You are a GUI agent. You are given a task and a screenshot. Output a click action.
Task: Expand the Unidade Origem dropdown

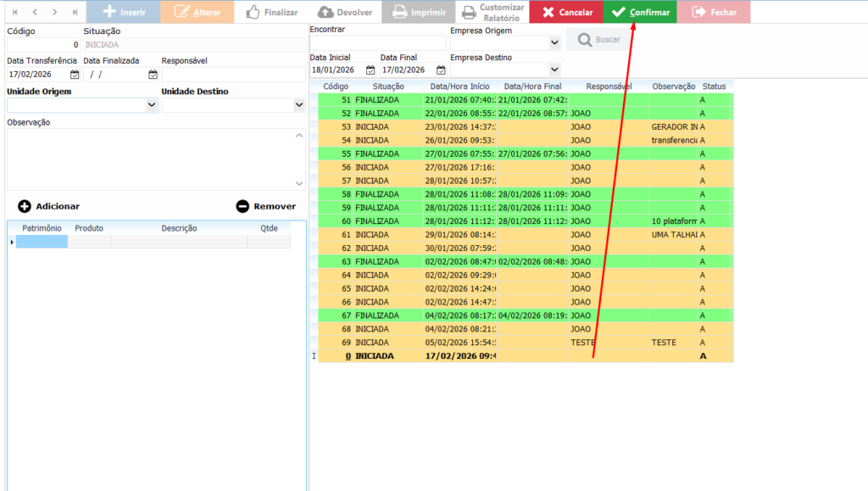point(152,105)
